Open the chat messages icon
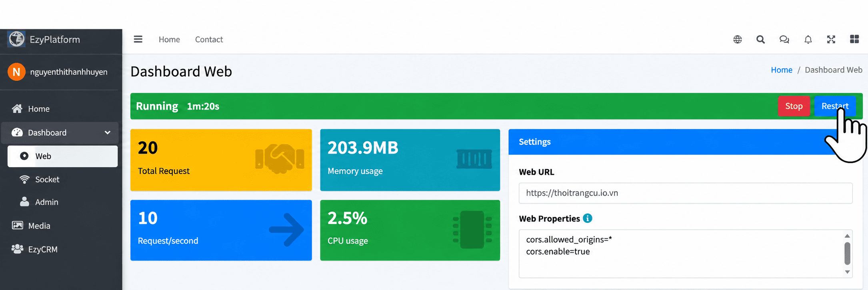868x290 pixels. coord(784,40)
